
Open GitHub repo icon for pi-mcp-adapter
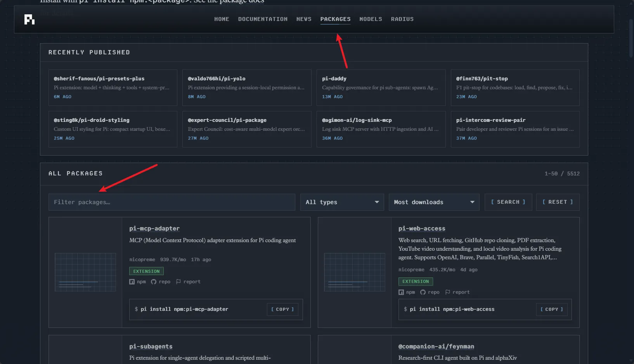click(154, 282)
